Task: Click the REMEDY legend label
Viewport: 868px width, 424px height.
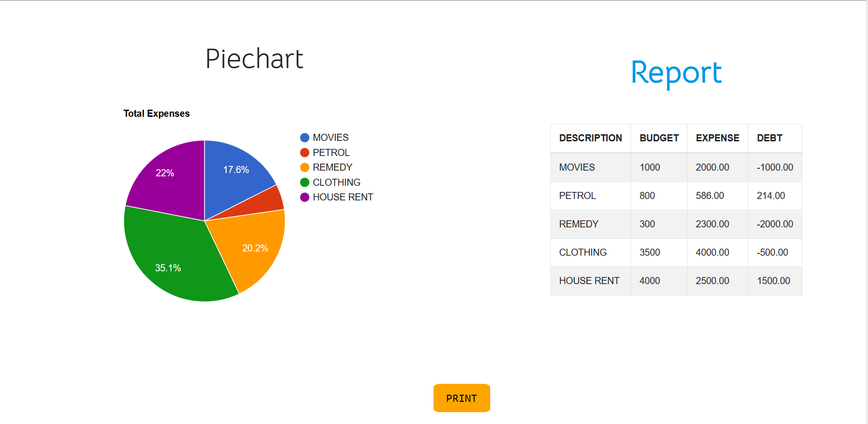Action: coord(332,167)
